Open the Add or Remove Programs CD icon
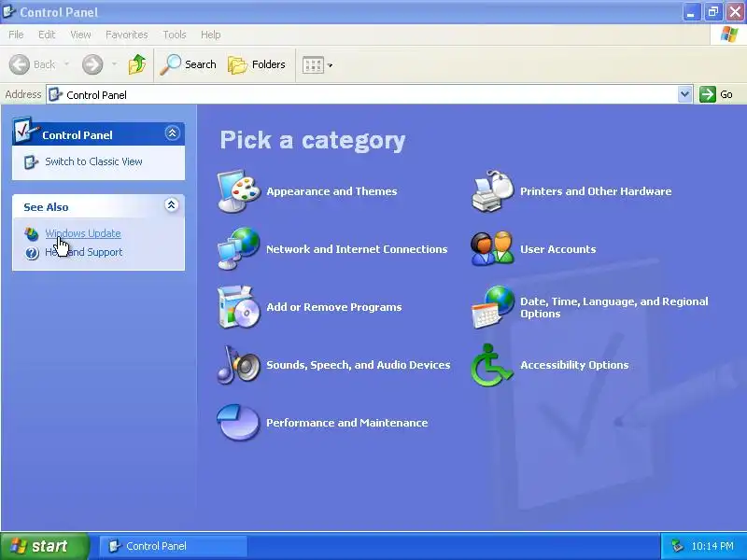The height and width of the screenshot is (560, 747). point(239,307)
